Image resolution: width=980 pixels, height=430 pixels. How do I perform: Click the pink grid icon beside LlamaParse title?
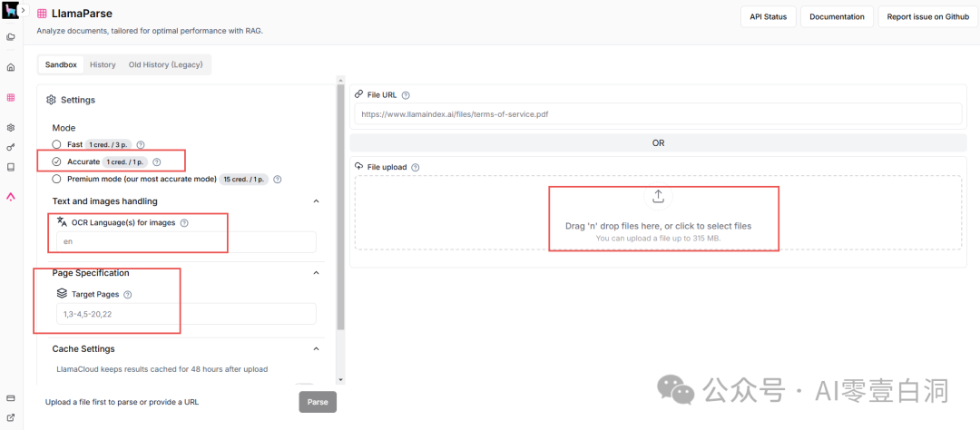[42, 13]
